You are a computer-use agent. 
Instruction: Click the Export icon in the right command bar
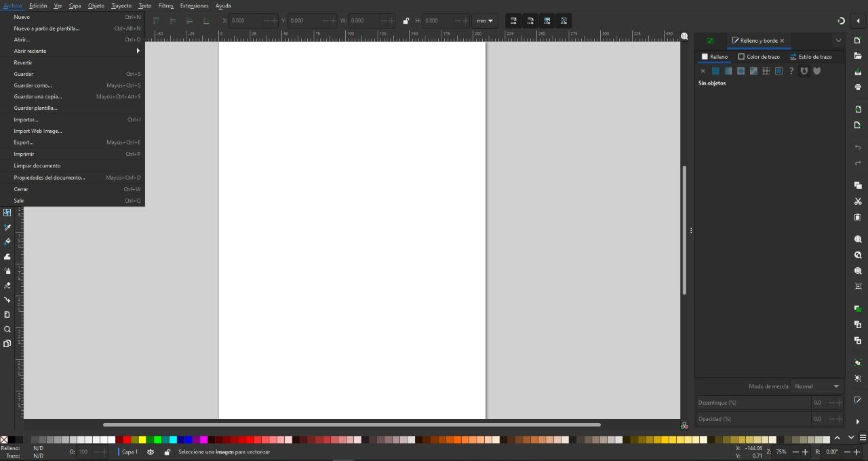(x=858, y=125)
